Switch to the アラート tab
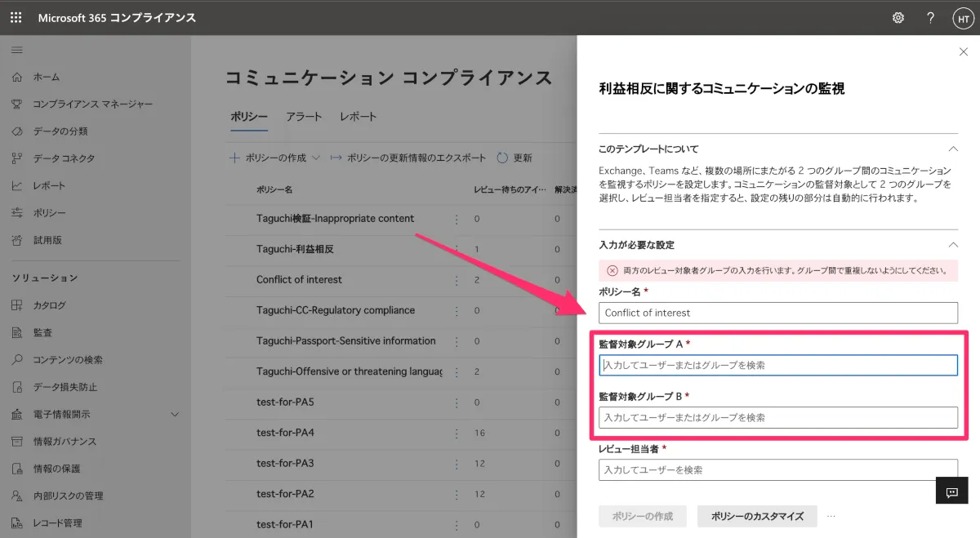980x538 pixels. tap(304, 117)
